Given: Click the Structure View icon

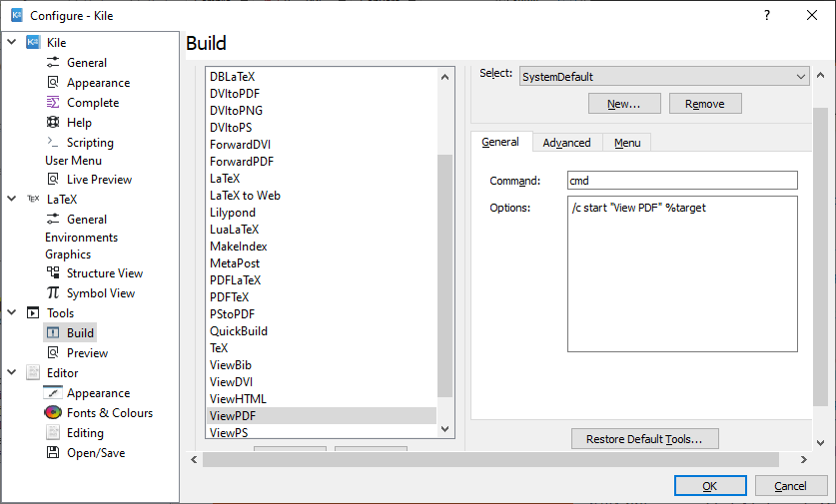Looking at the screenshot, I should pyautogui.click(x=53, y=272).
